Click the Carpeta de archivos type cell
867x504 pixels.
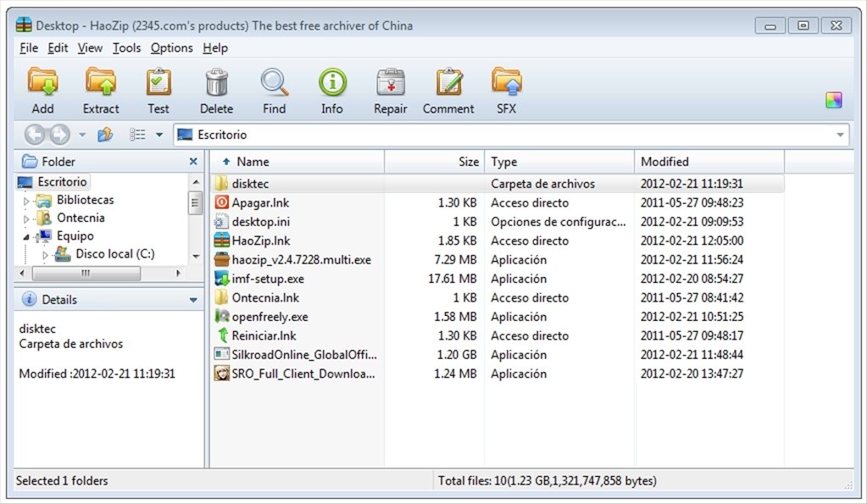pyautogui.click(x=543, y=184)
